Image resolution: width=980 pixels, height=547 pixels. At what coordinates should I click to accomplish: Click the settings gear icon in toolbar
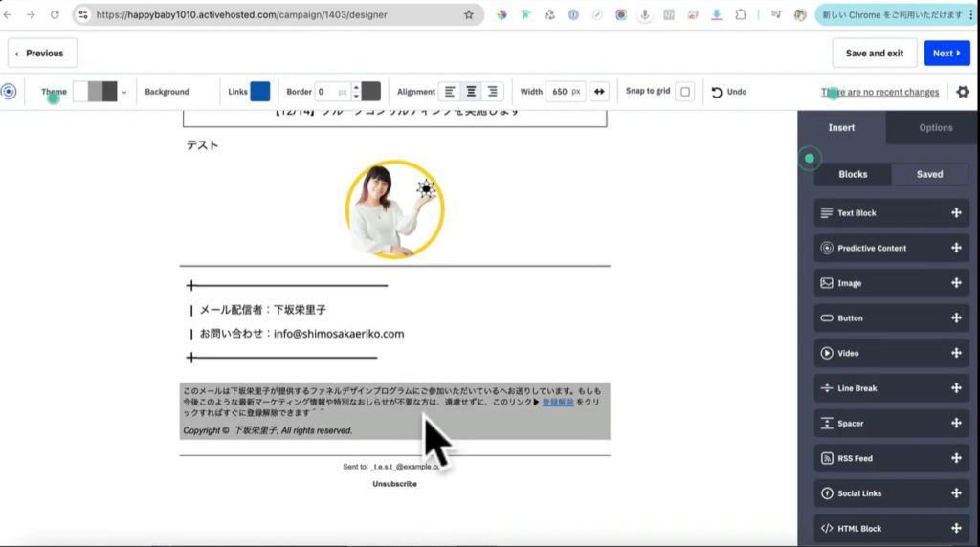coord(963,92)
